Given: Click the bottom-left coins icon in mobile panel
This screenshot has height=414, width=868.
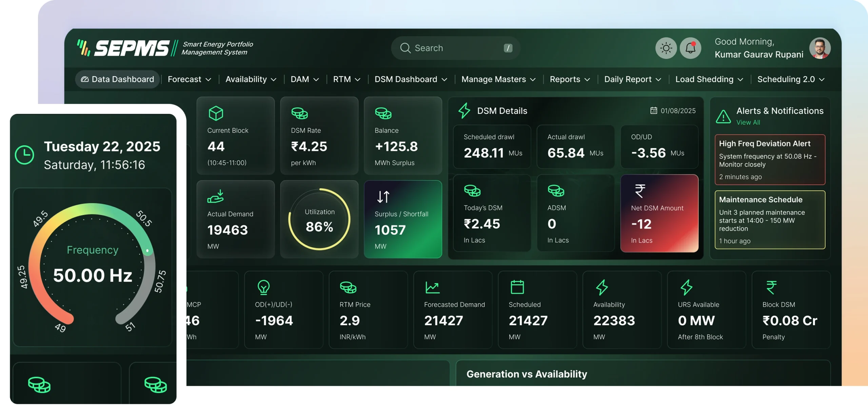Looking at the screenshot, I should [x=39, y=385].
